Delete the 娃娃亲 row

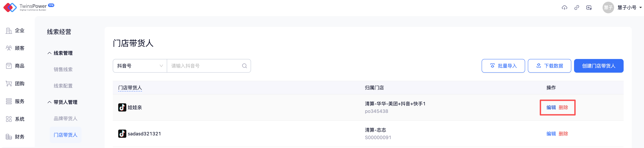pyautogui.click(x=563, y=107)
